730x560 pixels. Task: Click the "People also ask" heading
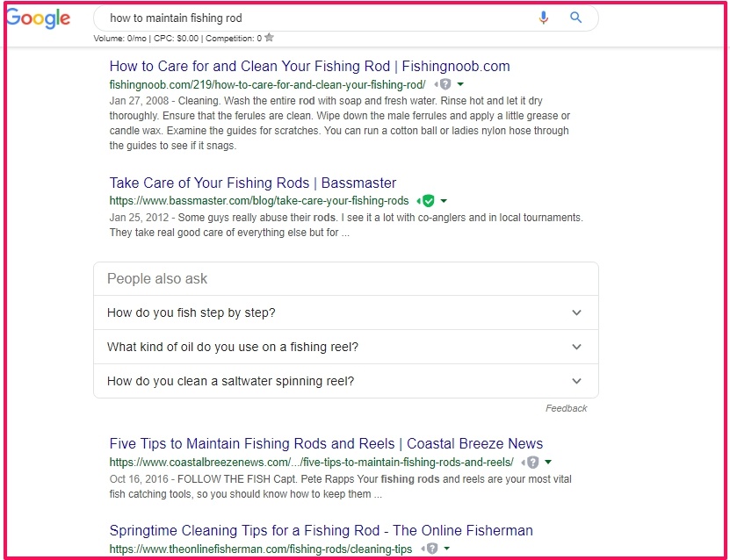(157, 278)
